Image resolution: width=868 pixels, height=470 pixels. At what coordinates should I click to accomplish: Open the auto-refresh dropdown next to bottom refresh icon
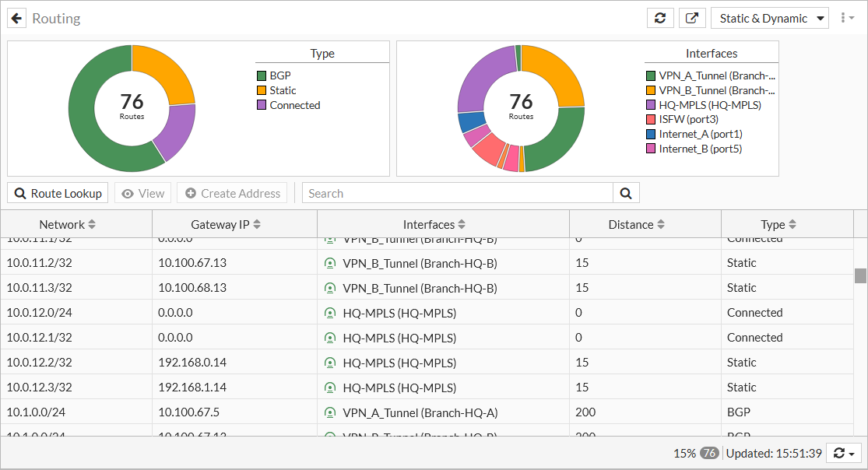click(853, 453)
